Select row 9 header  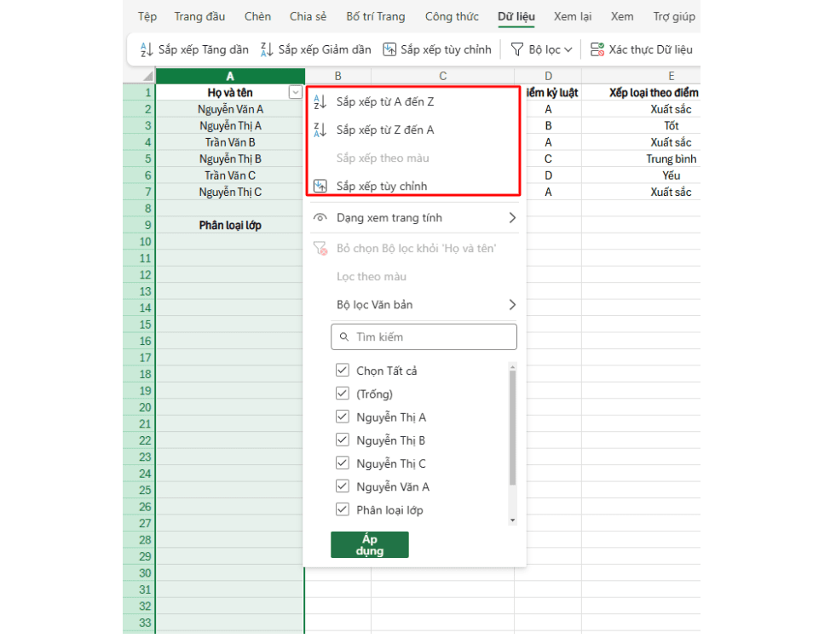click(x=139, y=225)
